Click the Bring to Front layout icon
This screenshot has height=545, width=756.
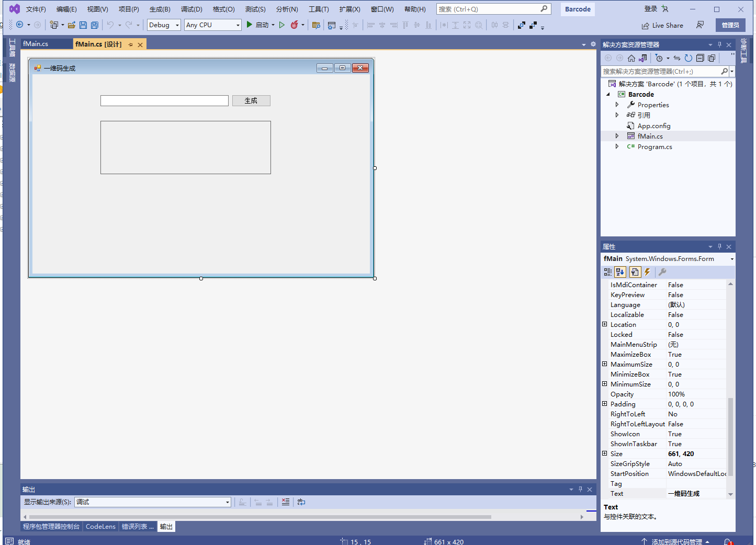(522, 25)
